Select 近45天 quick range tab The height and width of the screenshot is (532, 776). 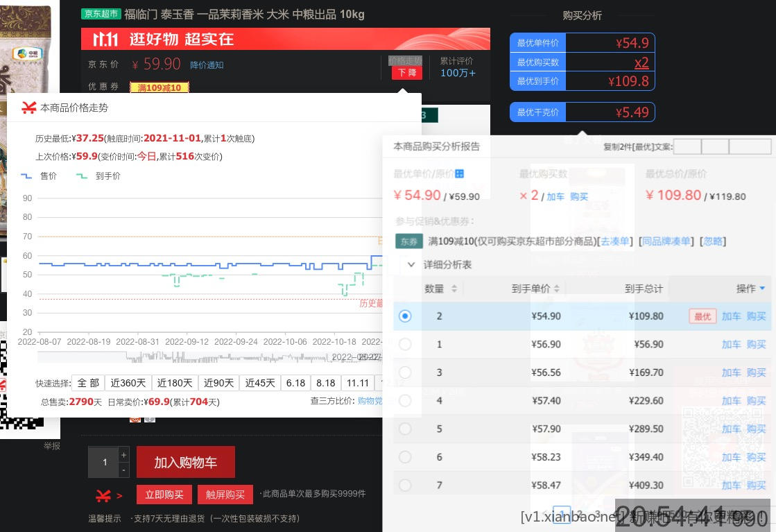260,383
